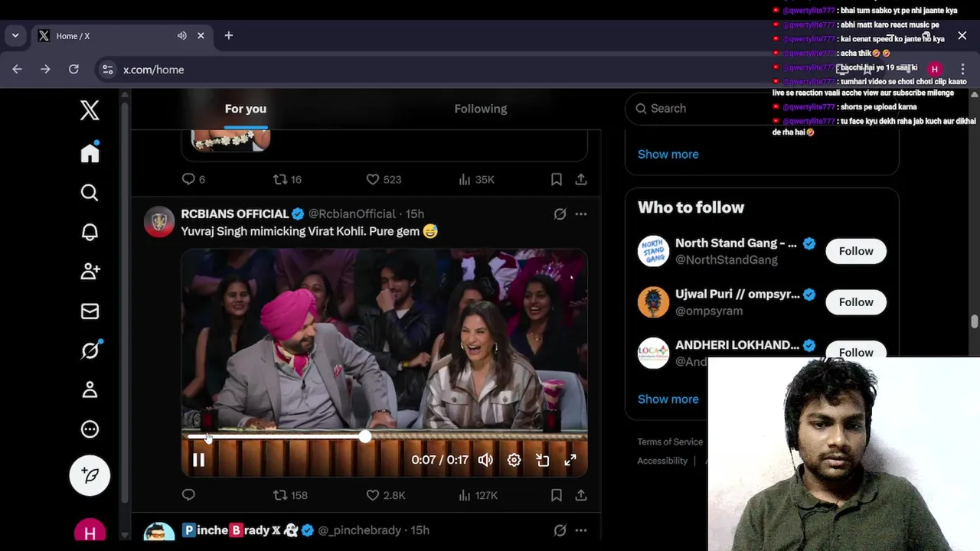Image resolution: width=980 pixels, height=551 pixels.
Task: Bookmark the post with 523 likes
Action: (x=557, y=179)
